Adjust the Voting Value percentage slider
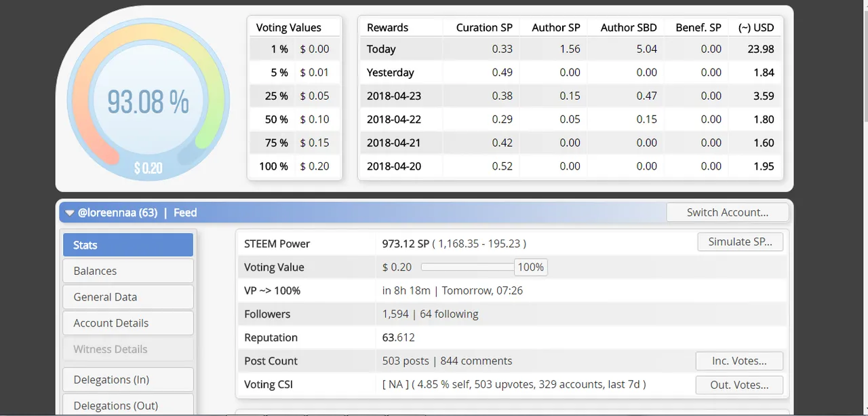 point(467,267)
